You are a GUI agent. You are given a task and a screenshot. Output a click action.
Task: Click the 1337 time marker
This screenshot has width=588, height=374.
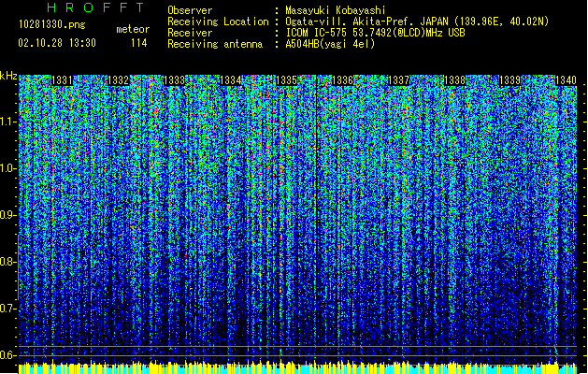click(398, 81)
